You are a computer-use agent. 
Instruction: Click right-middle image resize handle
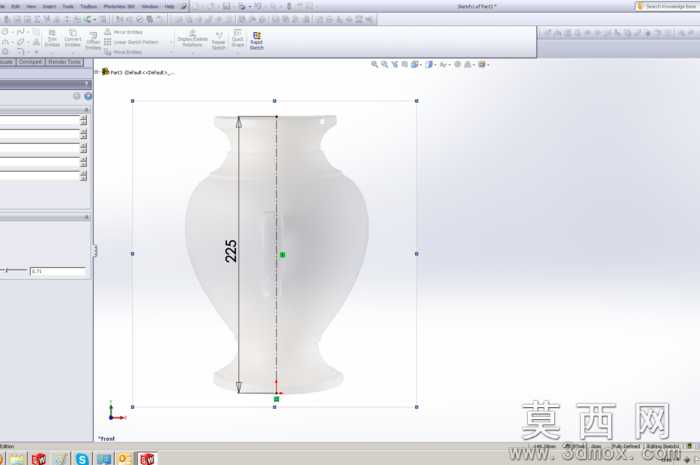(x=417, y=253)
